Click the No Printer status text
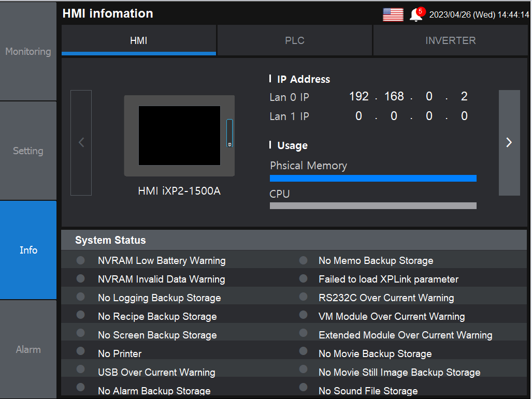 120,353
